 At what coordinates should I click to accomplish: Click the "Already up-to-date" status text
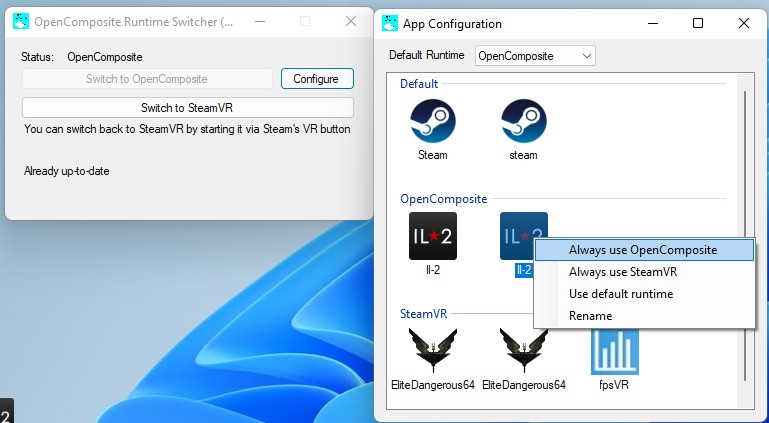click(67, 171)
